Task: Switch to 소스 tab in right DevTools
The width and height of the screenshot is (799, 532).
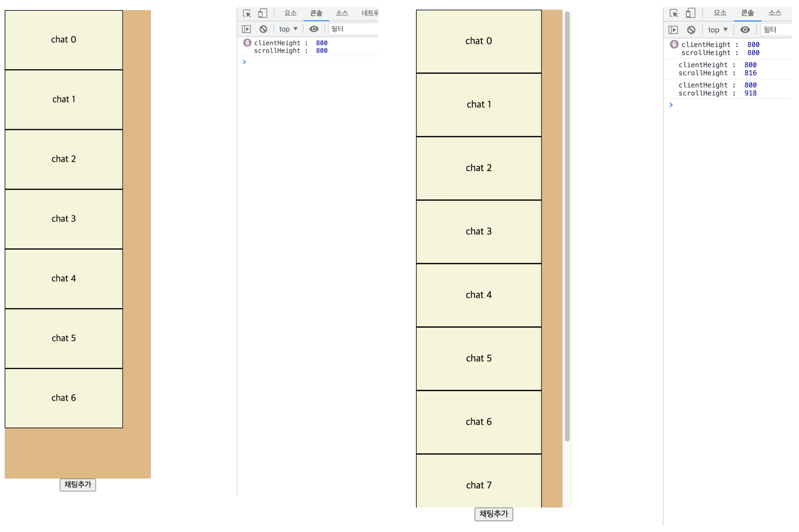Action: [x=775, y=13]
